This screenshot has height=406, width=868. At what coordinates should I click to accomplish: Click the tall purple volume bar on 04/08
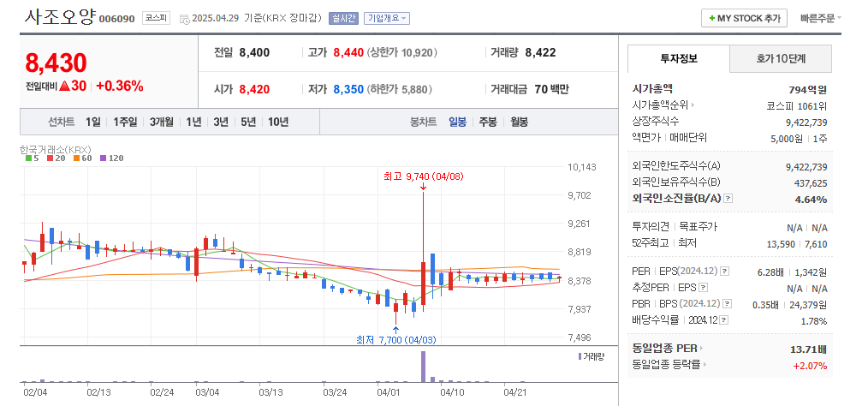pyautogui.click(x=424, y=367)
